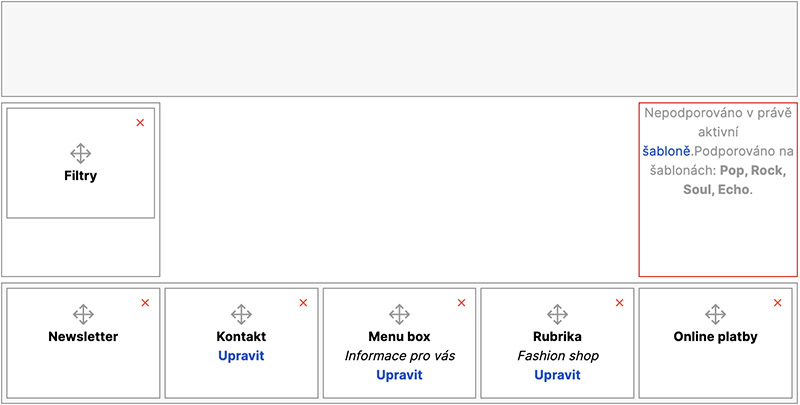
Task: Remove the Rubrika block with red X
Action: (x=619, y=302)
